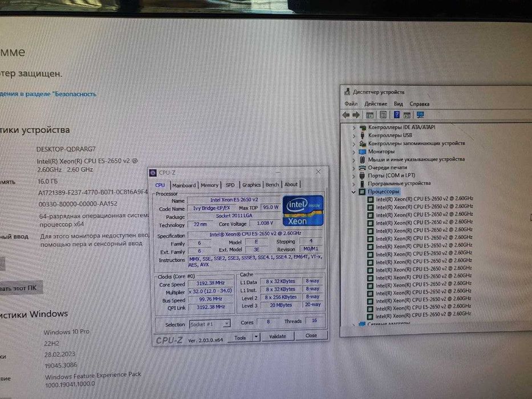Click the print queues printer icon
532x399 pixels.
point(362,168)
